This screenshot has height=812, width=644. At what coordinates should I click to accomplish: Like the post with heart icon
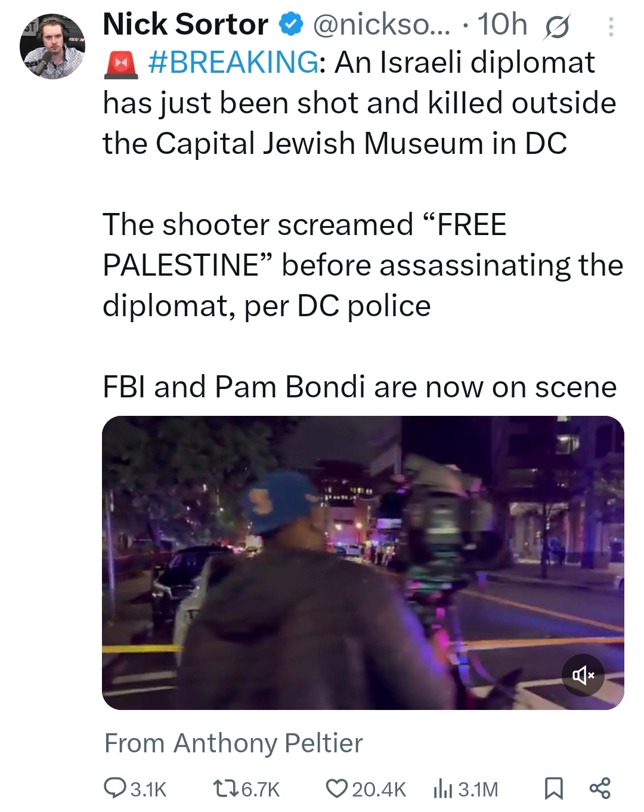click(x=337, y=789)
